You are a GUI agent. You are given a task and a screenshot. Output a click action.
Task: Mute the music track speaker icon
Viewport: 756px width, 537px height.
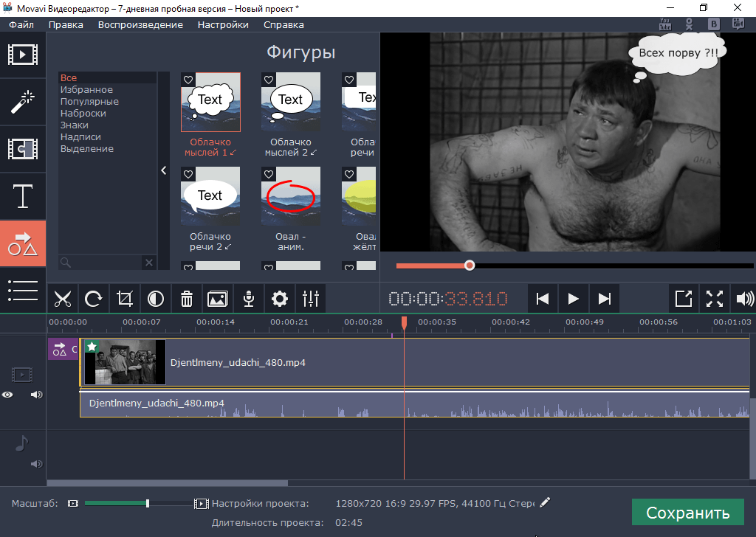point(37,464)
